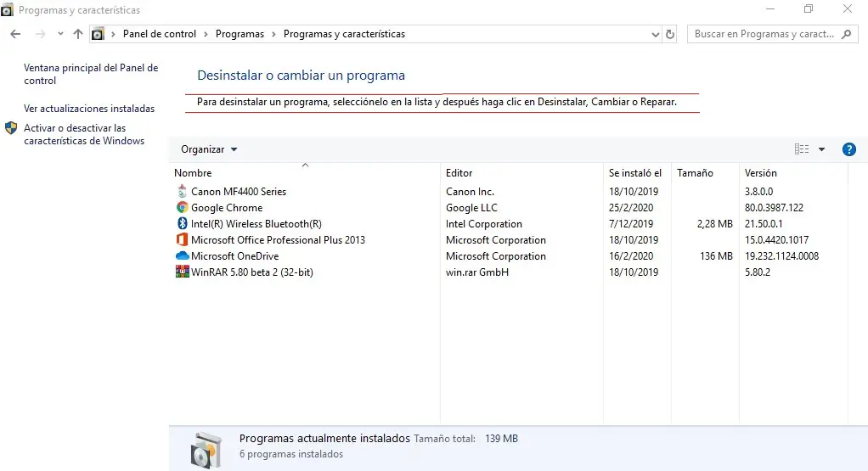Open the Organizar dropdown menu
The height and width of the screenshot is (471, 868).
[x=209, y=149]
